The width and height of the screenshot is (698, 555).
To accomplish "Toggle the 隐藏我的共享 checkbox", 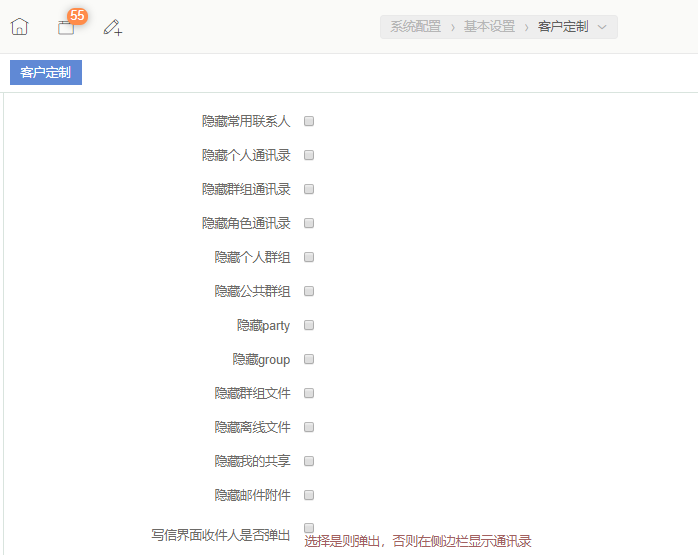I will (x=309, y=461).
